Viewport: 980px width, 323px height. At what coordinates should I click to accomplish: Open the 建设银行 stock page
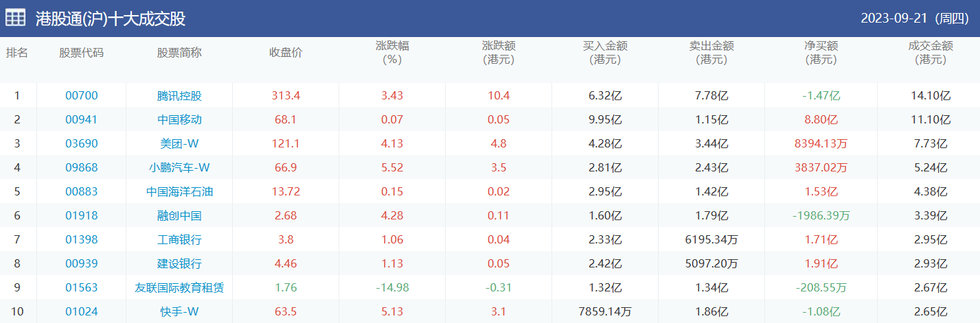point(179,264)
